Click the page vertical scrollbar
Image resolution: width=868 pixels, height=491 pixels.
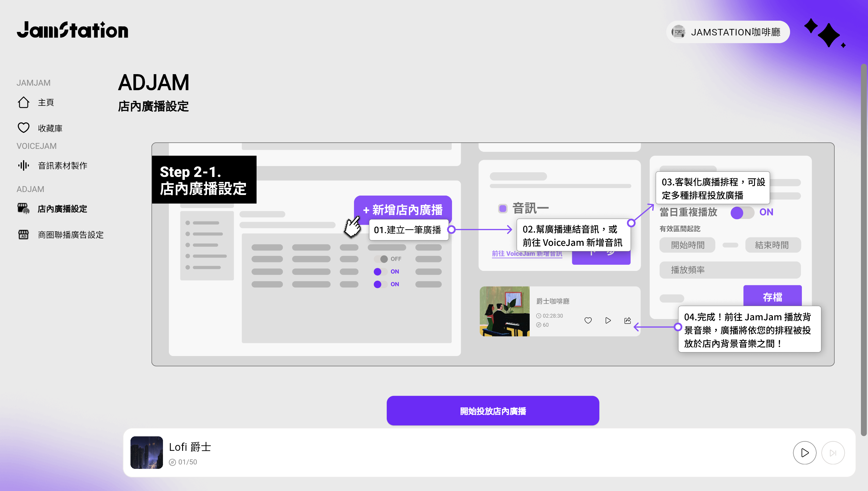864,250
